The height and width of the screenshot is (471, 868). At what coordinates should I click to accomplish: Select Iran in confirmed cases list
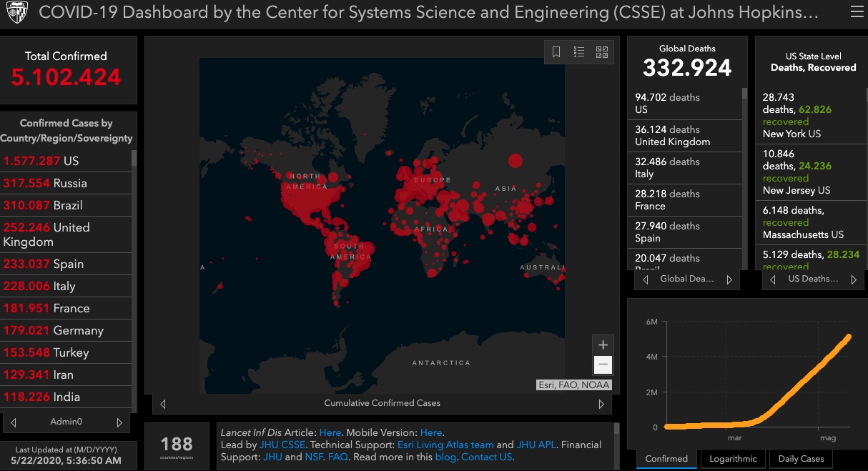click(66, 375)
